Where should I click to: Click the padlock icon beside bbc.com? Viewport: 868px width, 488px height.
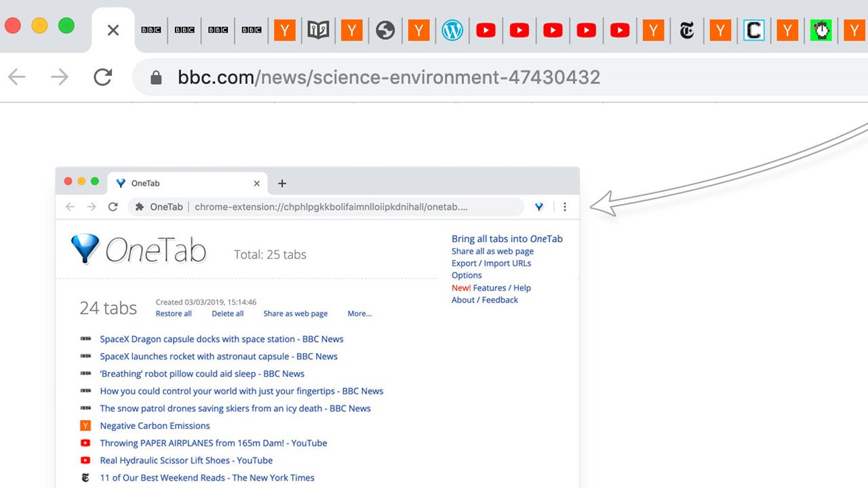pos(156,77)
